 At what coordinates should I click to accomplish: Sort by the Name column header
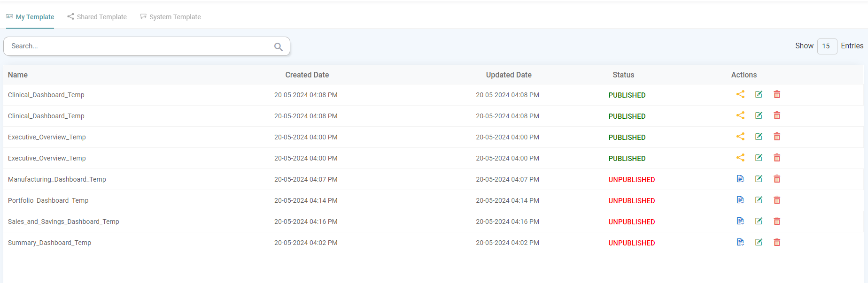(18, 75)
